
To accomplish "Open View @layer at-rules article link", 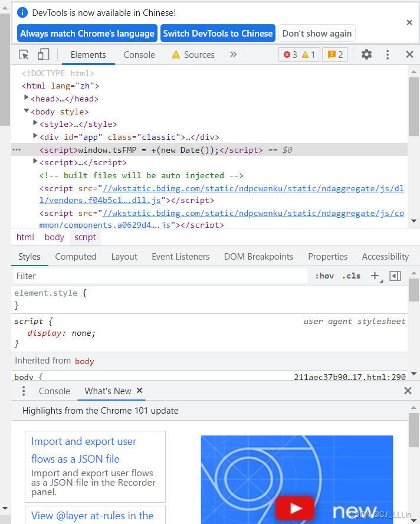I will pyautogui.click(x=93, y=516).
